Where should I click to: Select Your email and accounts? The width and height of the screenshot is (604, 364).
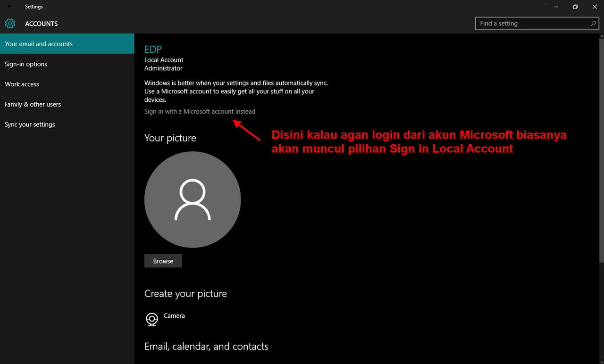click(x=67, y=44)
